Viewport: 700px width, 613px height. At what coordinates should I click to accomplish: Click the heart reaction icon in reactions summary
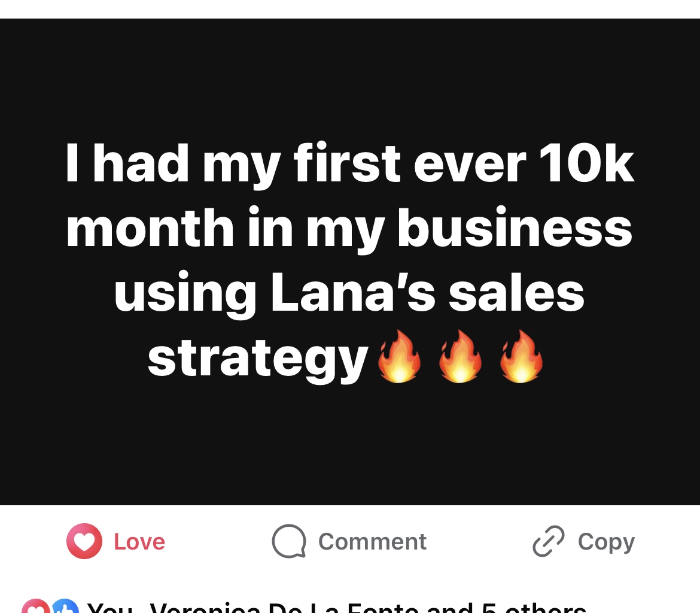point(35,607)
